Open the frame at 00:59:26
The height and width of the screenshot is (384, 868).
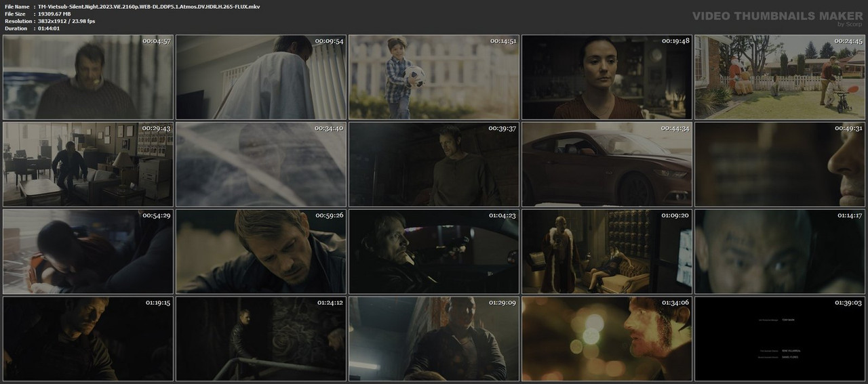260,251
